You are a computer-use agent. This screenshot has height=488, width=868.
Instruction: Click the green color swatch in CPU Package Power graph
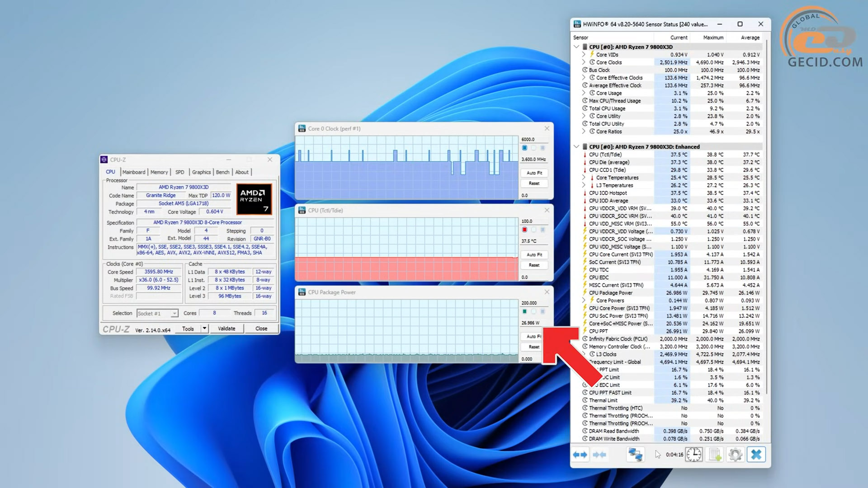pos(524,311)
